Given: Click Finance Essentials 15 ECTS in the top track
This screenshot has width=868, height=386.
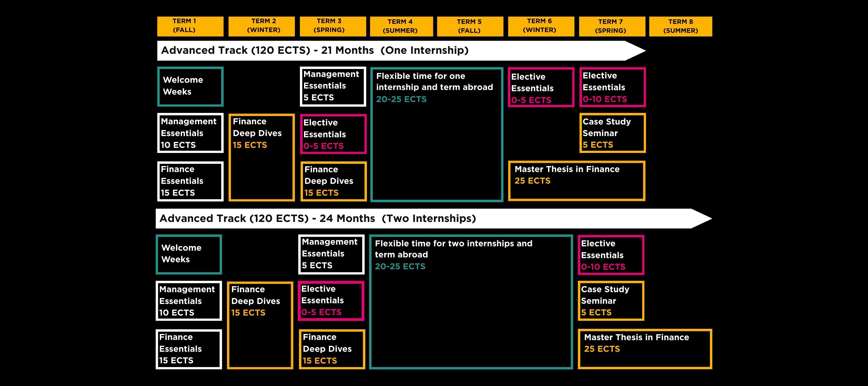Looking at the screenshot, I should [190, 181].
